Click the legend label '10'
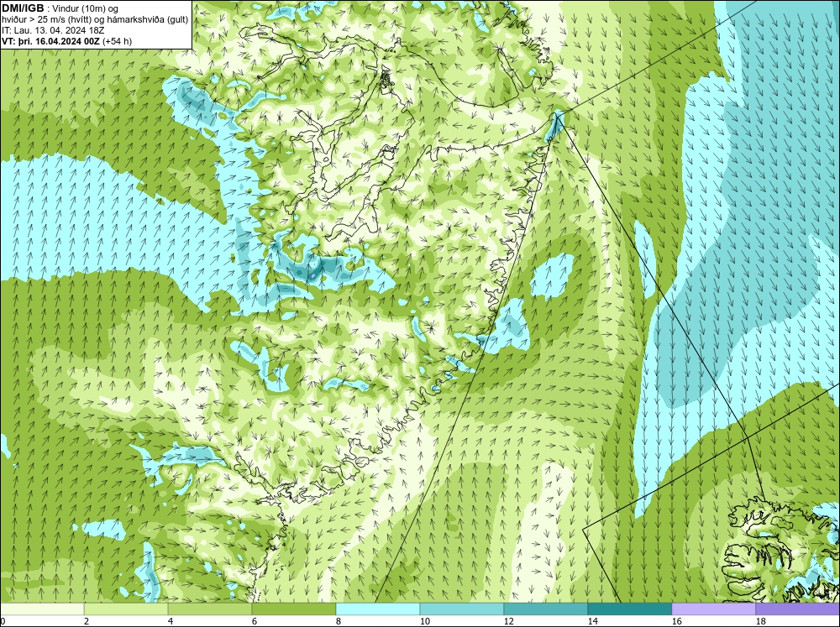The height and width of the screenshot is (627, 840). [x=424, y=622]
